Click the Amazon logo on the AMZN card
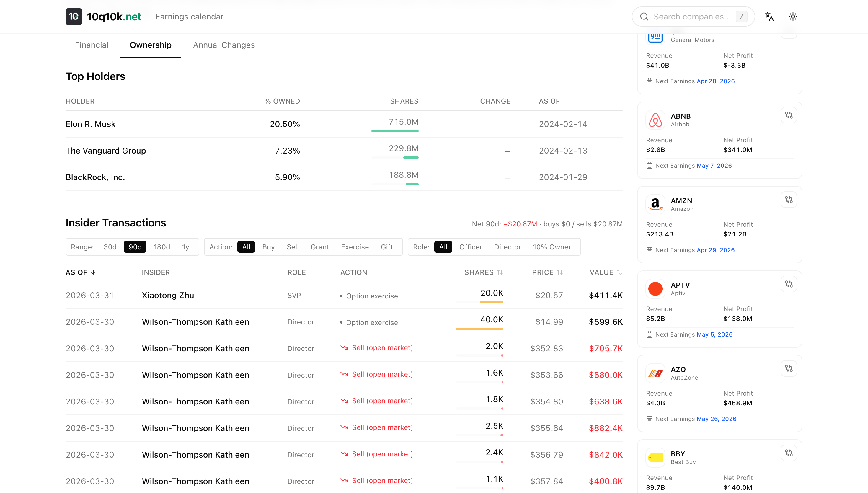 [655, 204]
